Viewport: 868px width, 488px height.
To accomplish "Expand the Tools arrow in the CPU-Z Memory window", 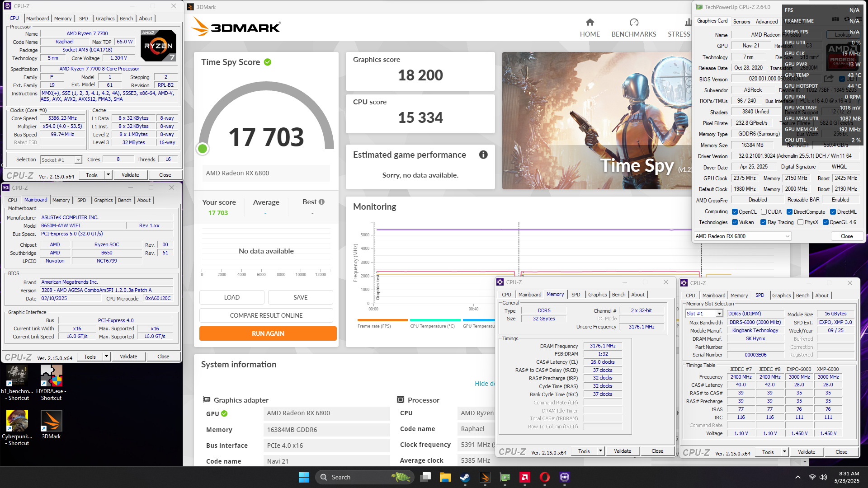I will tap(600, 451).
